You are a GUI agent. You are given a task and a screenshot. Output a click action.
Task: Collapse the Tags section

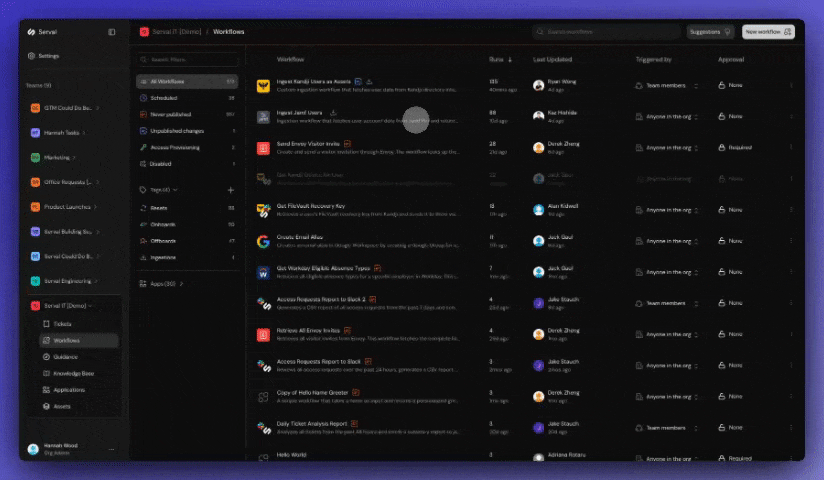pos(175,190)
